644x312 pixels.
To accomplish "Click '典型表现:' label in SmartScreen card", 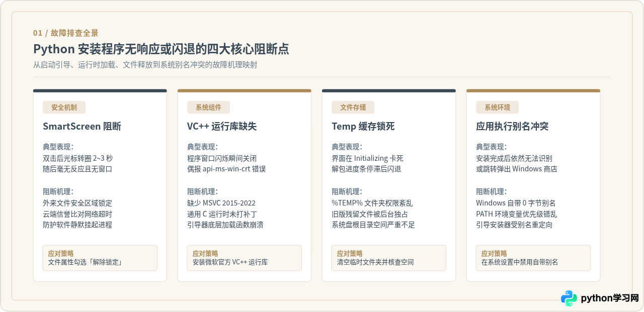I will pyautogui.click(x=58, y=147).
